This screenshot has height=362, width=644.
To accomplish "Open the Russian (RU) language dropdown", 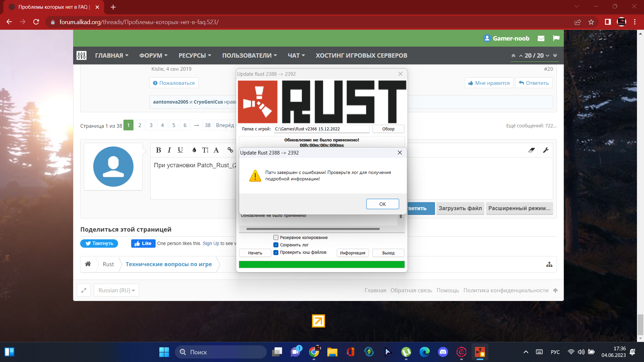I will (116, 290).
